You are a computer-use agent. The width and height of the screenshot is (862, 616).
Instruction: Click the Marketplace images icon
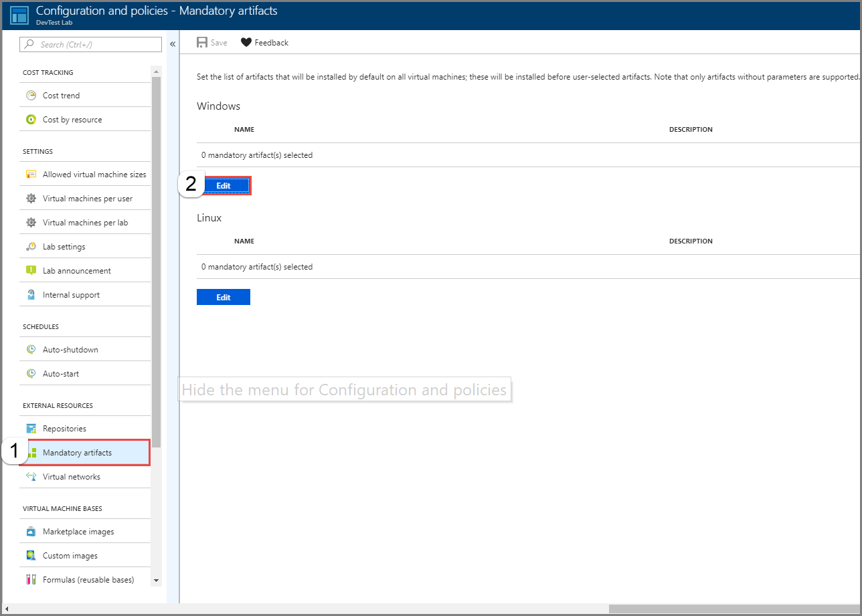click(31, 532)
